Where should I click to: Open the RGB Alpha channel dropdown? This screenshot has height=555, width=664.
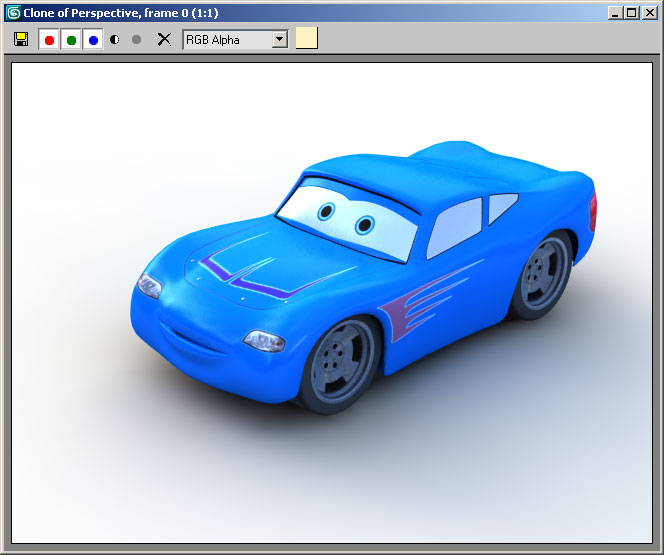[226, 39]
